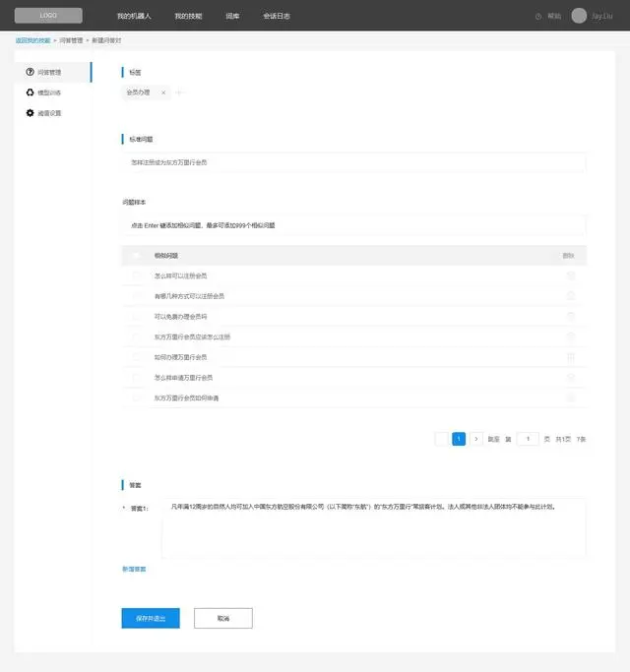
Task: Open the gear-icon sidebar settings entry
Action: tap(30, 113)
